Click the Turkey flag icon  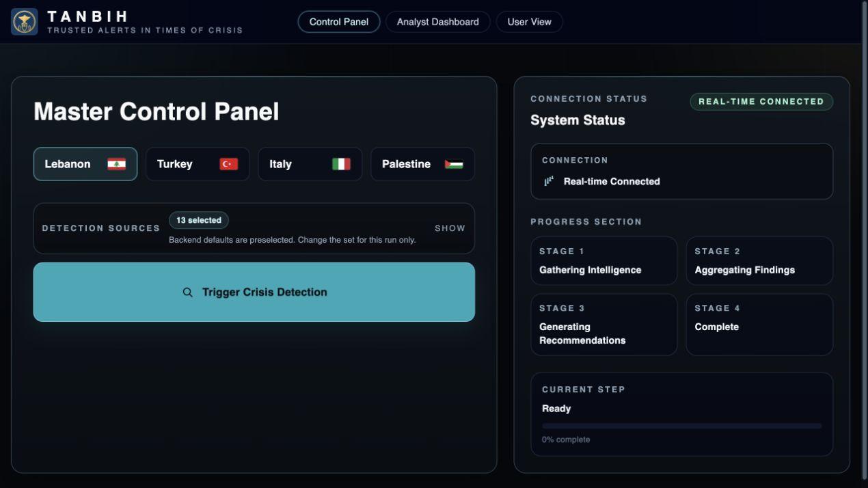point(228,164)
